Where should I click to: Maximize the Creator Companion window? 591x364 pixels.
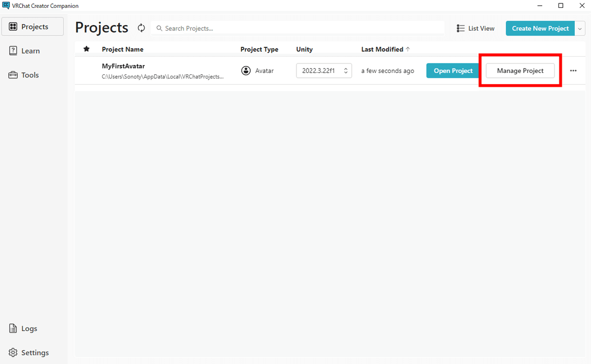click(561, 5)
